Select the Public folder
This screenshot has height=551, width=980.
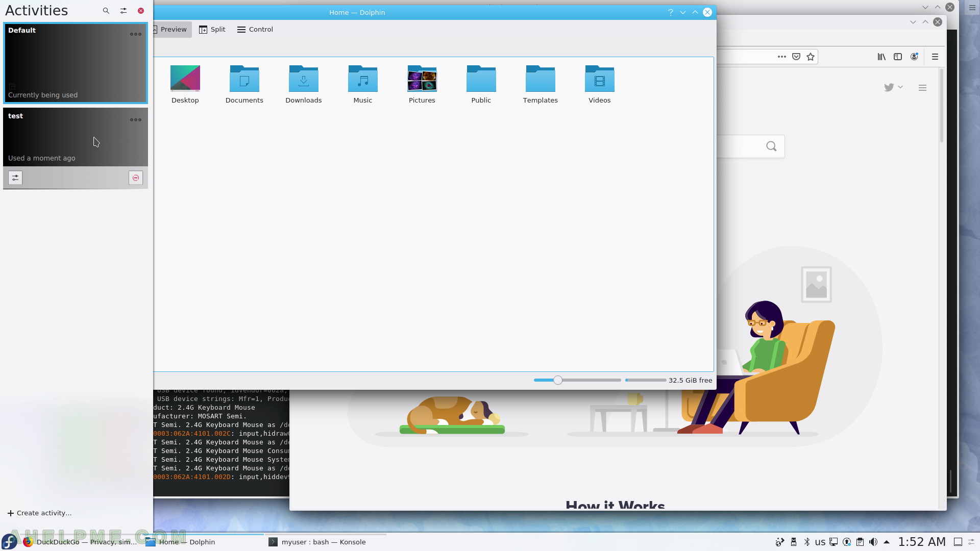coord(481,85)
